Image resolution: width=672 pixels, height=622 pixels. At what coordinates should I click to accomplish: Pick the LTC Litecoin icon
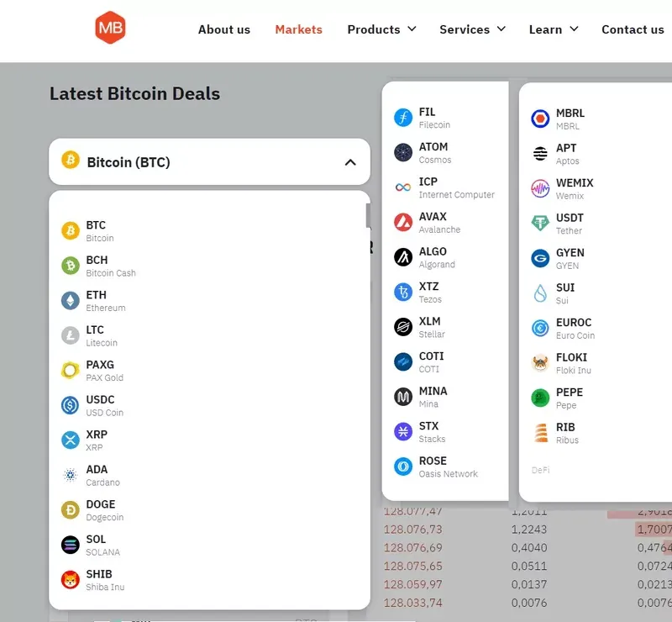pos(71,335)
